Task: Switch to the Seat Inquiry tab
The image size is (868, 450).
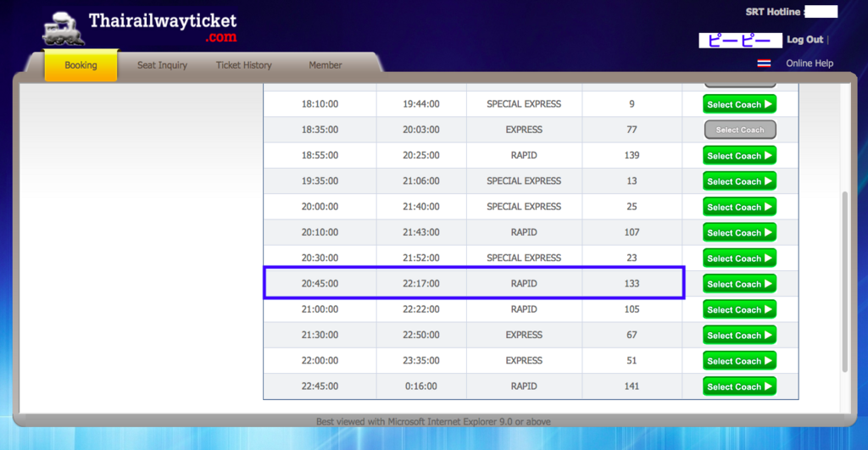Action: point(162,65)
